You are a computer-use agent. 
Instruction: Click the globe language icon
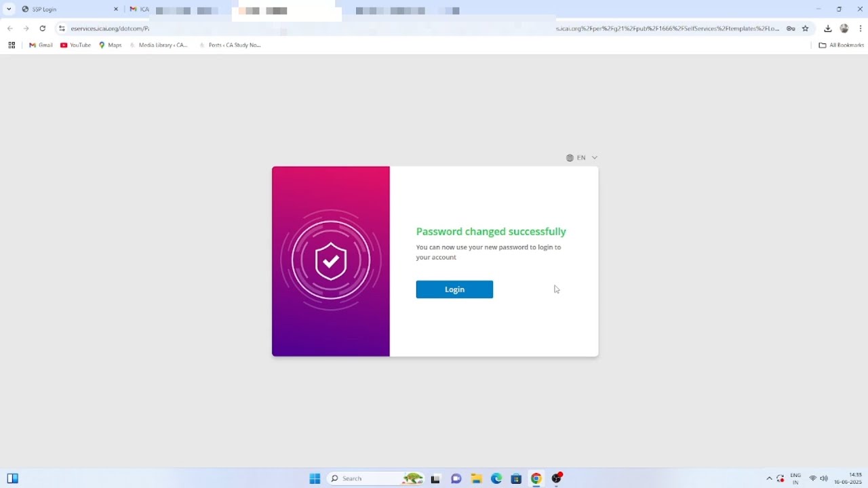[x=570, y=158]
